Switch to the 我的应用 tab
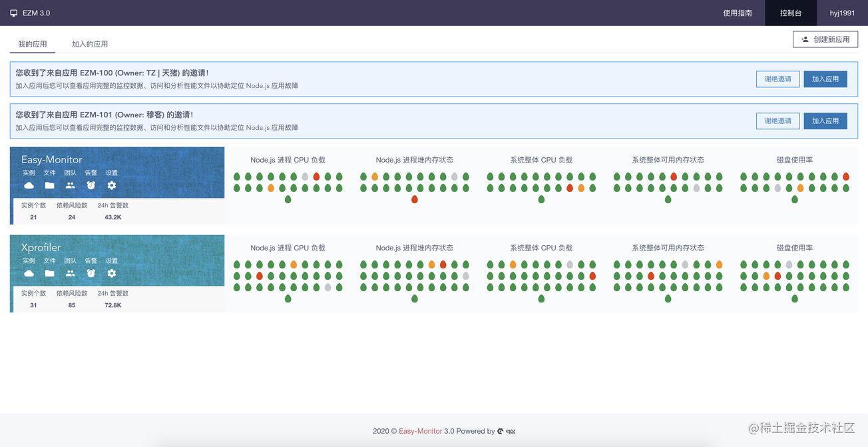 tap(33, 44)
